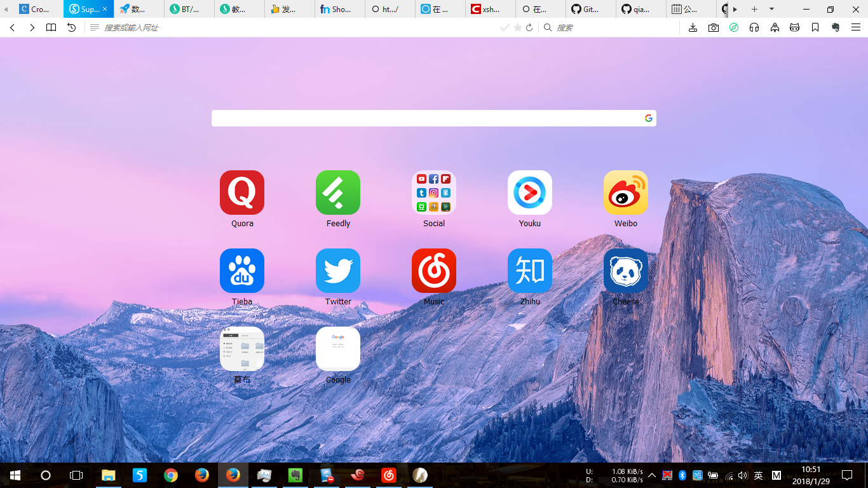Take a screenshot with camera icon
Screen dimensions: 868x488
click(714, 28)
